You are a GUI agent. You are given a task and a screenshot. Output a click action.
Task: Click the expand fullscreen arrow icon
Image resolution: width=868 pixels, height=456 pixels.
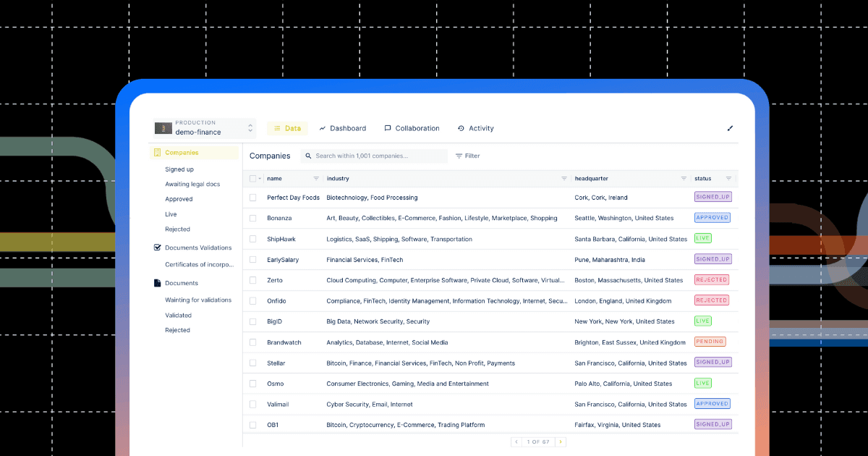pos(730,128)
